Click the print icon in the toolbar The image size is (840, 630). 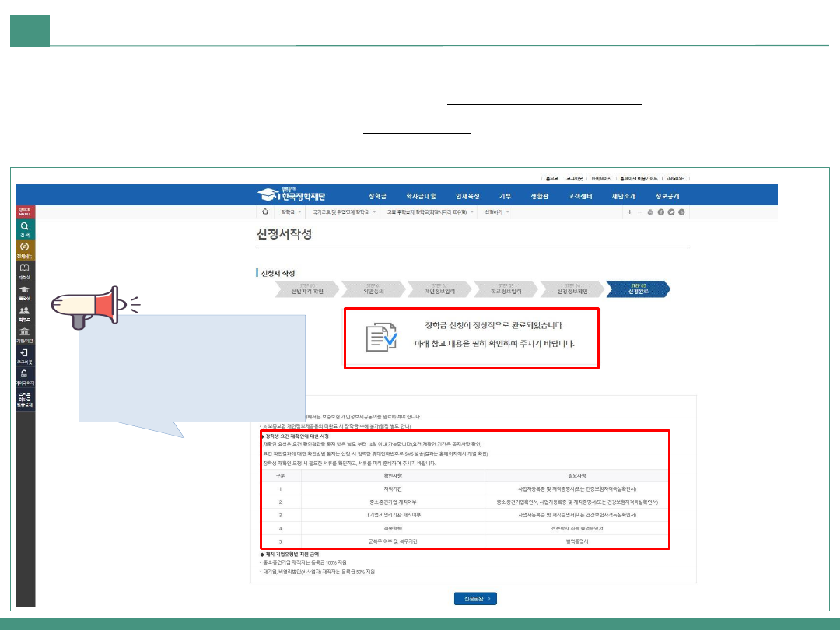tap(650, 212)
